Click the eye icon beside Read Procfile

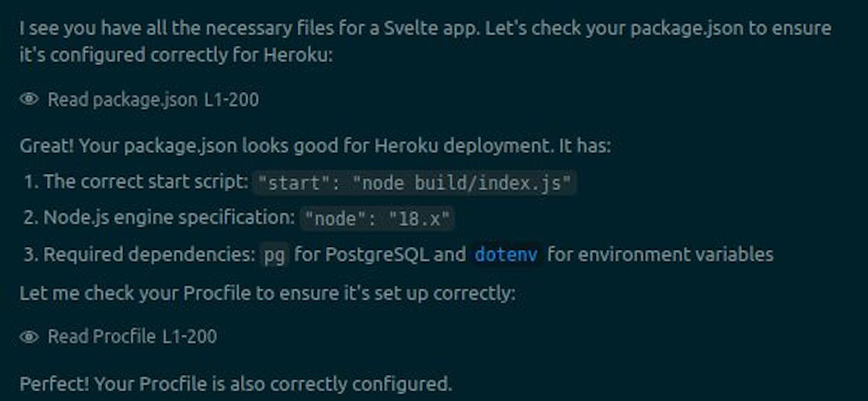tap(29, 336)
